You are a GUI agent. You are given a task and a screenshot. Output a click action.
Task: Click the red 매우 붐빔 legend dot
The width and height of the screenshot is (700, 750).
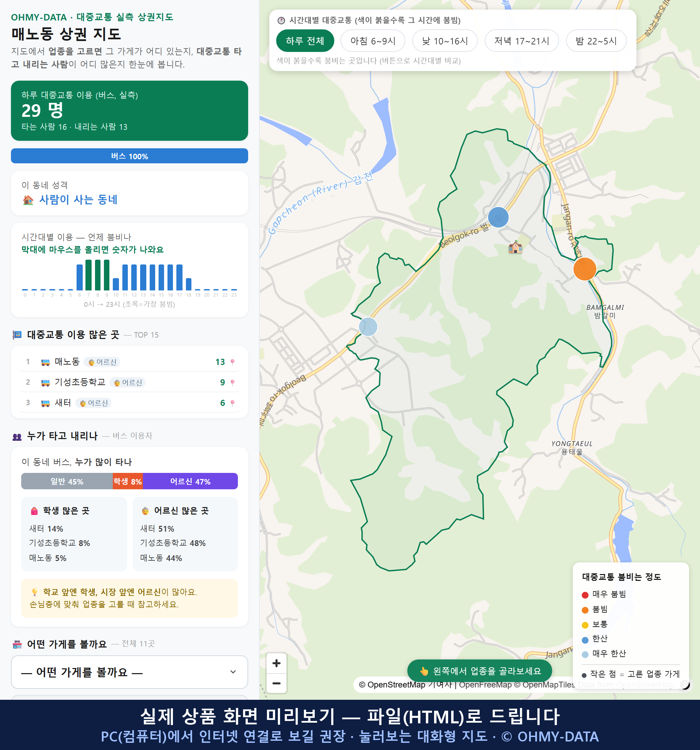(585, 595)
